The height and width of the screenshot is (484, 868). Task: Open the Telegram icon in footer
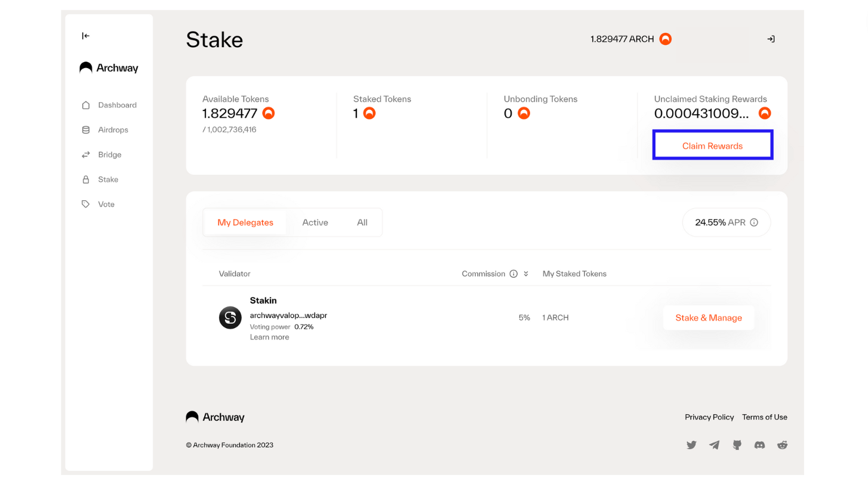tap(714, 445)
